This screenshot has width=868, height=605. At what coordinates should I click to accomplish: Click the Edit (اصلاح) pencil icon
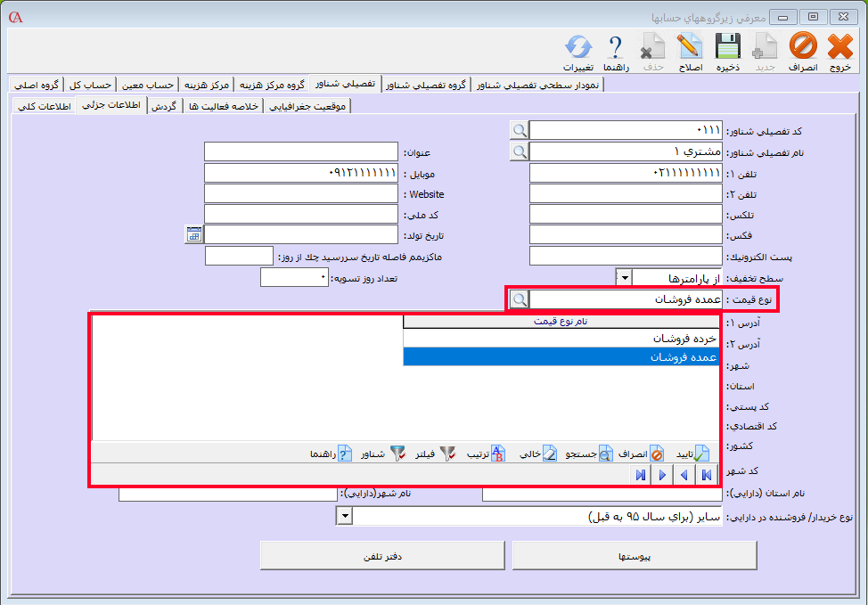point(689,47)
